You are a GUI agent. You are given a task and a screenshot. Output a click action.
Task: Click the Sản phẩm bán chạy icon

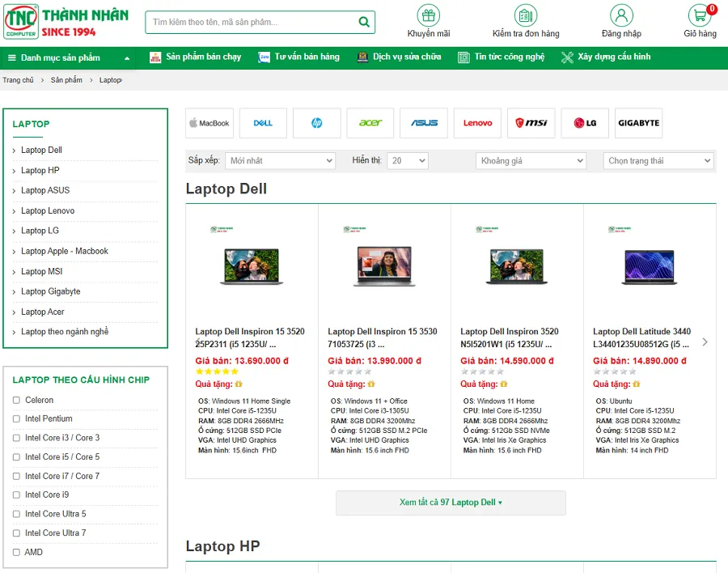(x=155, y=57)
